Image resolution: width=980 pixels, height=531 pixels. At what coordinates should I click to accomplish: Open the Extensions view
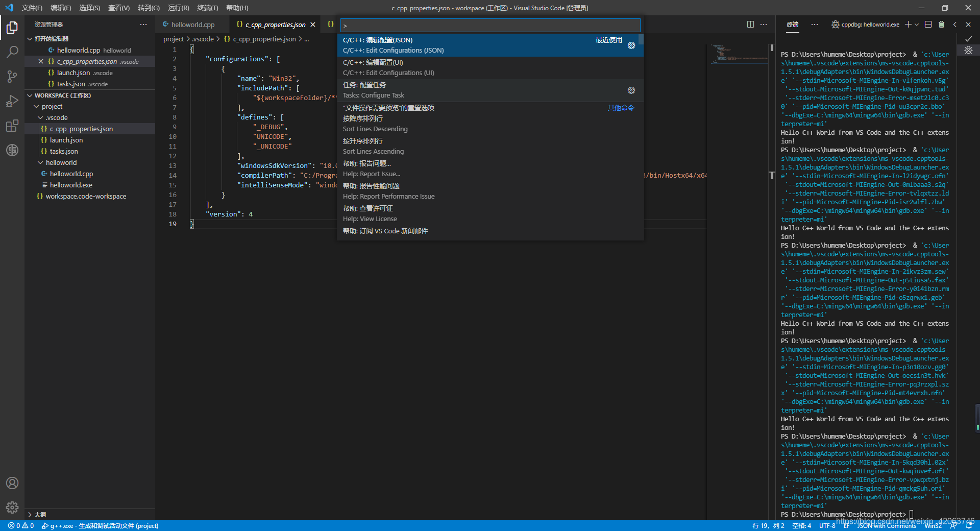pos(12,126)
